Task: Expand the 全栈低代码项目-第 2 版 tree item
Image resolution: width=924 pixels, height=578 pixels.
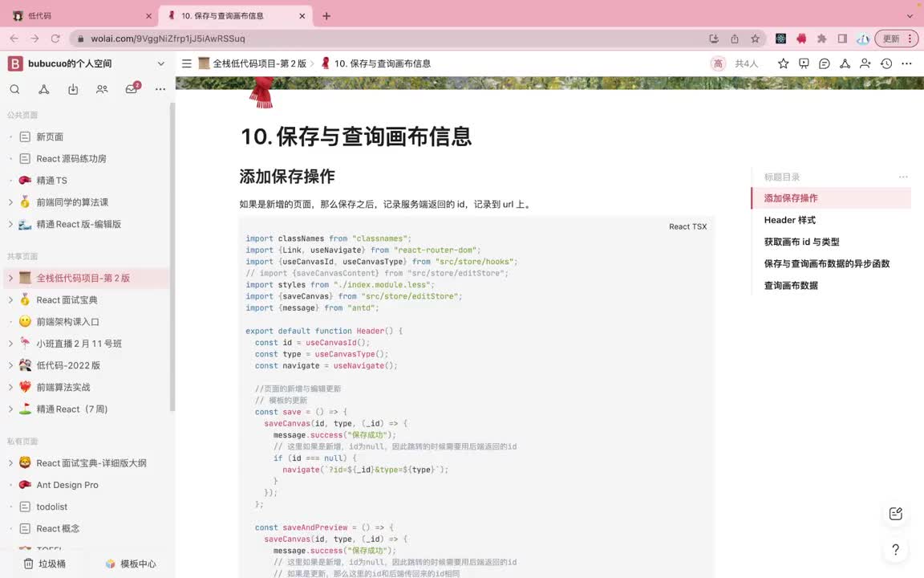Action: point(10,278)
